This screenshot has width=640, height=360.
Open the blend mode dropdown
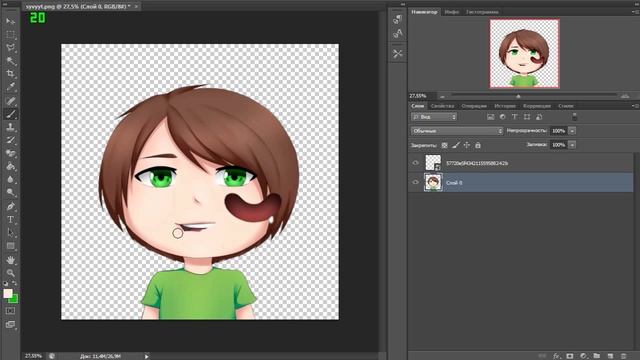pyautogui.click(x=457, y=131)
